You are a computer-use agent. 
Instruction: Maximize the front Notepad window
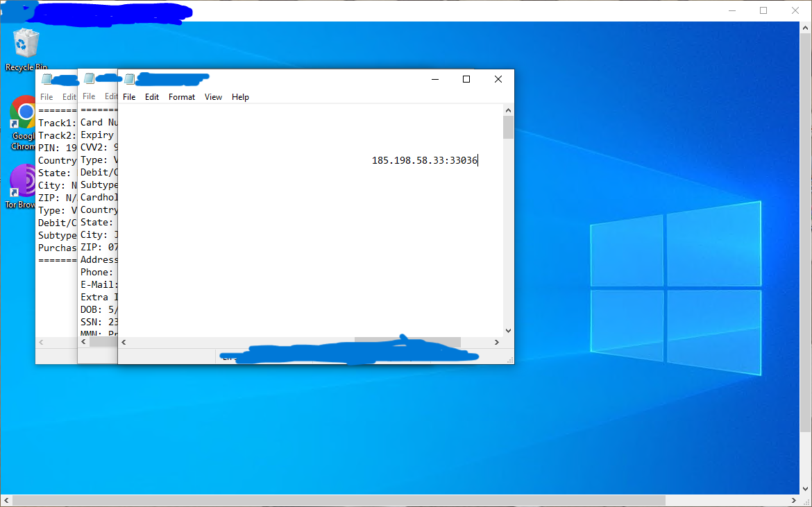[466, 79]
